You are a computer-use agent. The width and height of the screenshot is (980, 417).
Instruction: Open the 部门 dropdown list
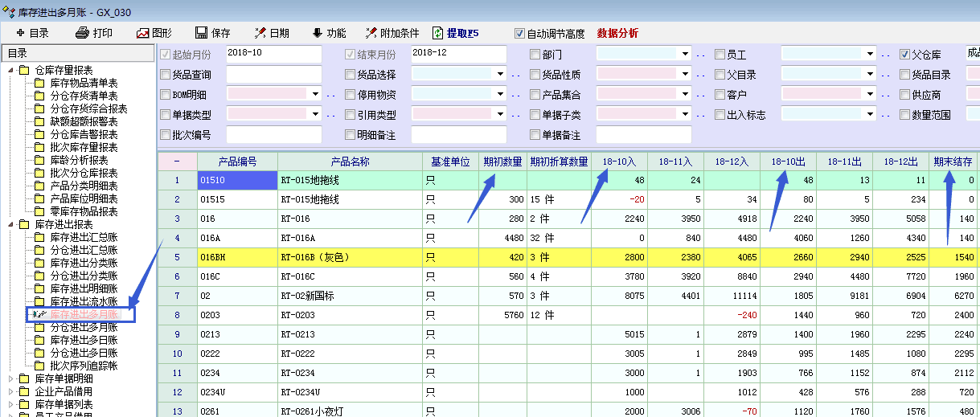click(x=684, y=55)
